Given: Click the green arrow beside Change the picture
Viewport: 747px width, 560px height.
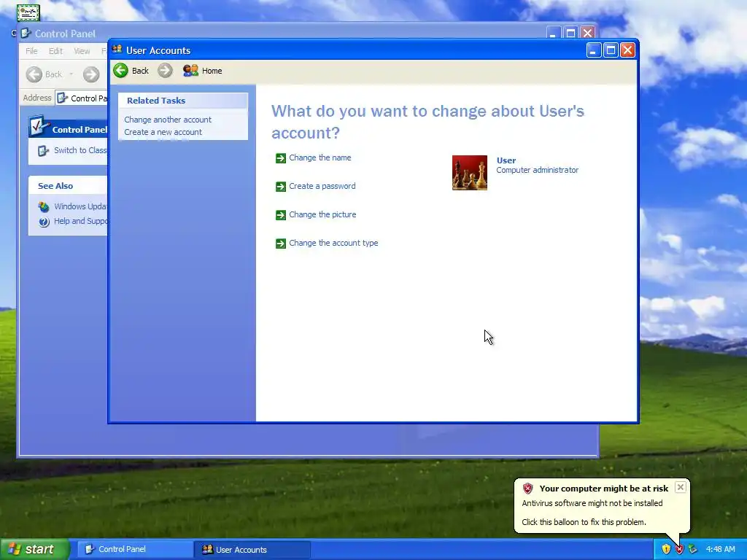Looking at the screenshot, I should [281, 215].
